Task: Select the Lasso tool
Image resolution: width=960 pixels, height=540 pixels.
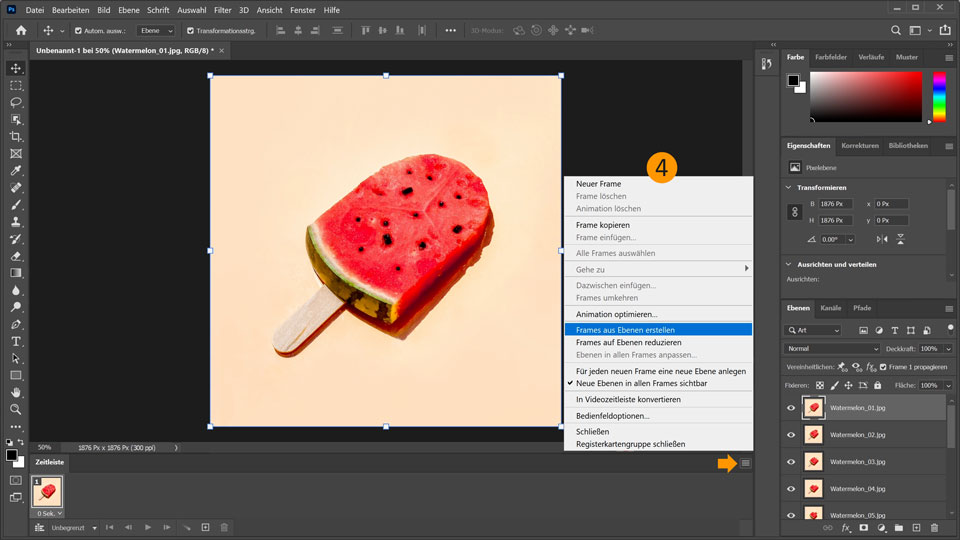Action: tap(16, 102)
